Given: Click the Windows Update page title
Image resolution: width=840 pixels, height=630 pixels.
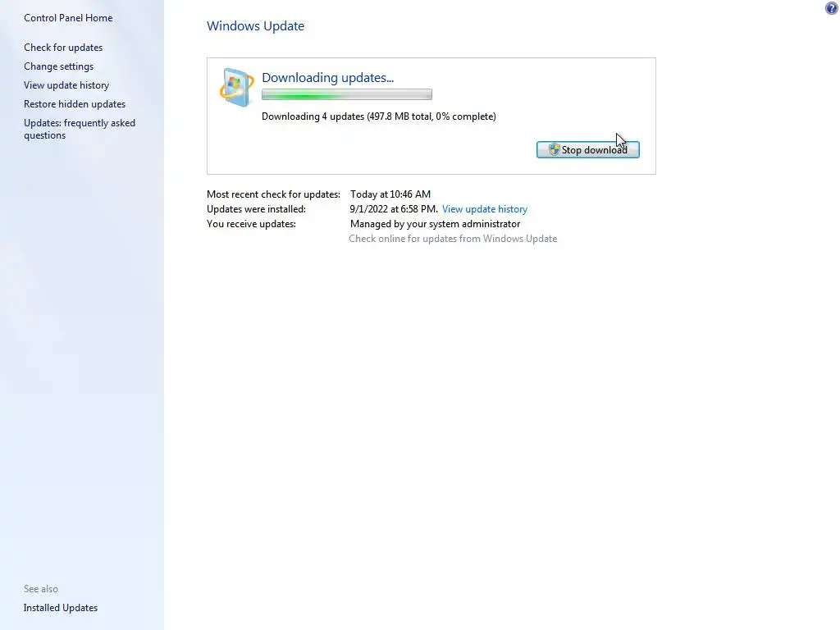Looking at the screenshot, I should [256, 25].
